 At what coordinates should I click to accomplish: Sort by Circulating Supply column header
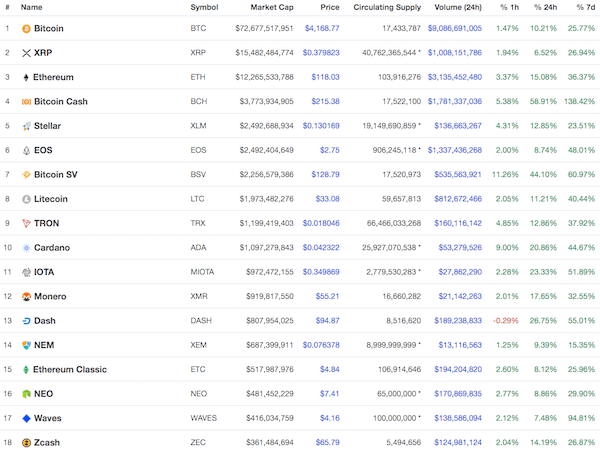tap(387, 7)
